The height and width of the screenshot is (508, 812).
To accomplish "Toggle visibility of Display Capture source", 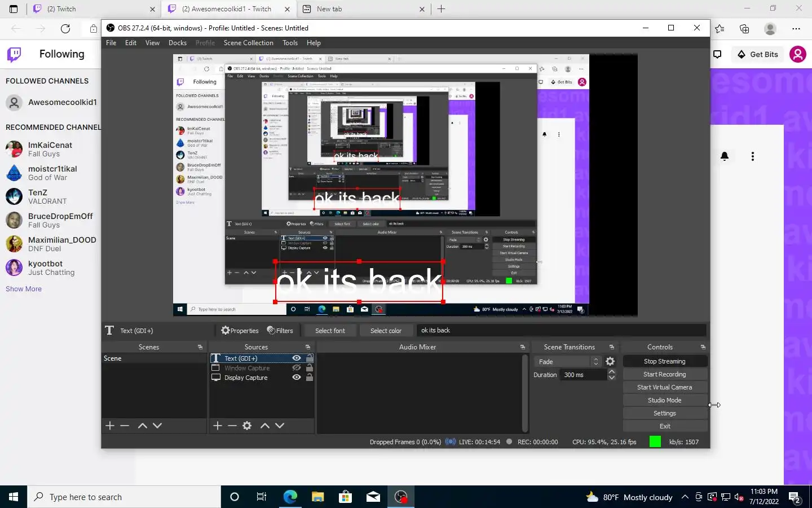I will click(x=297, y=377).
